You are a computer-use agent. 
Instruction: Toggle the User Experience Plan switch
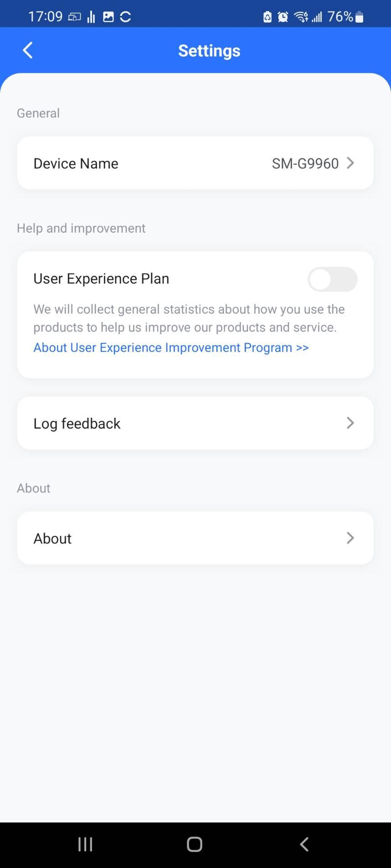(333, 279)
